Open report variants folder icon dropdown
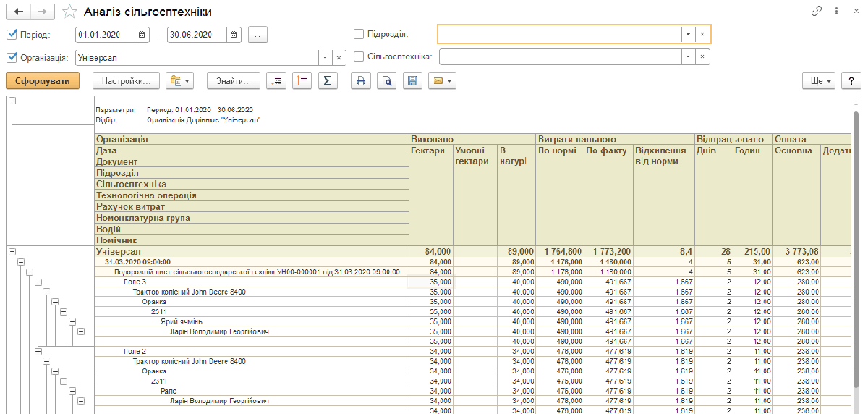868x414 pixels. [x=179, y=81]
